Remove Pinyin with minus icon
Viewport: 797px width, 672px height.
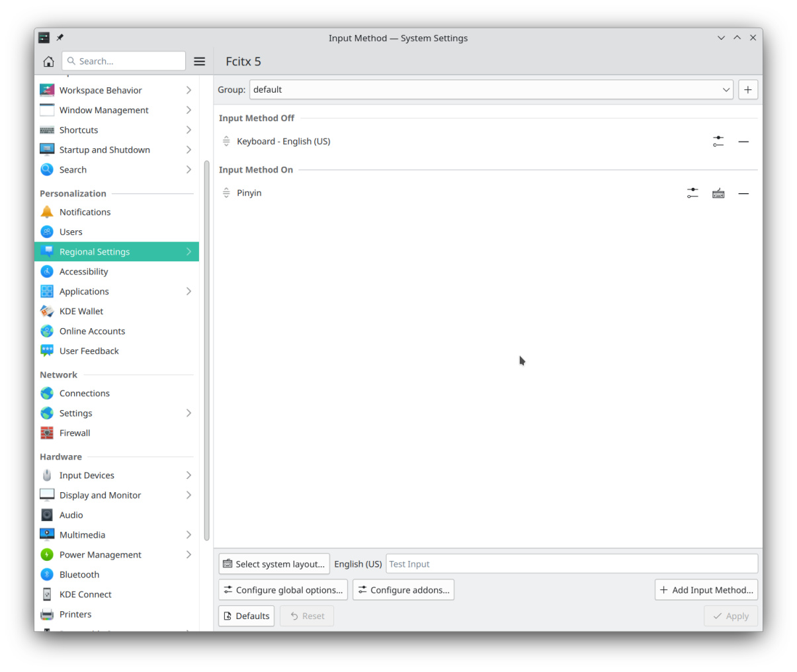coord(743,193)
